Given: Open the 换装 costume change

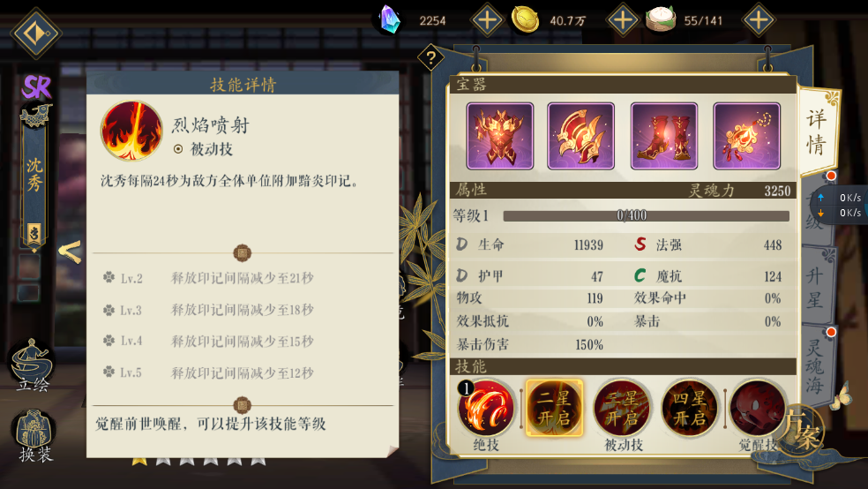Looking at the screenshot, I should point(34,436).
